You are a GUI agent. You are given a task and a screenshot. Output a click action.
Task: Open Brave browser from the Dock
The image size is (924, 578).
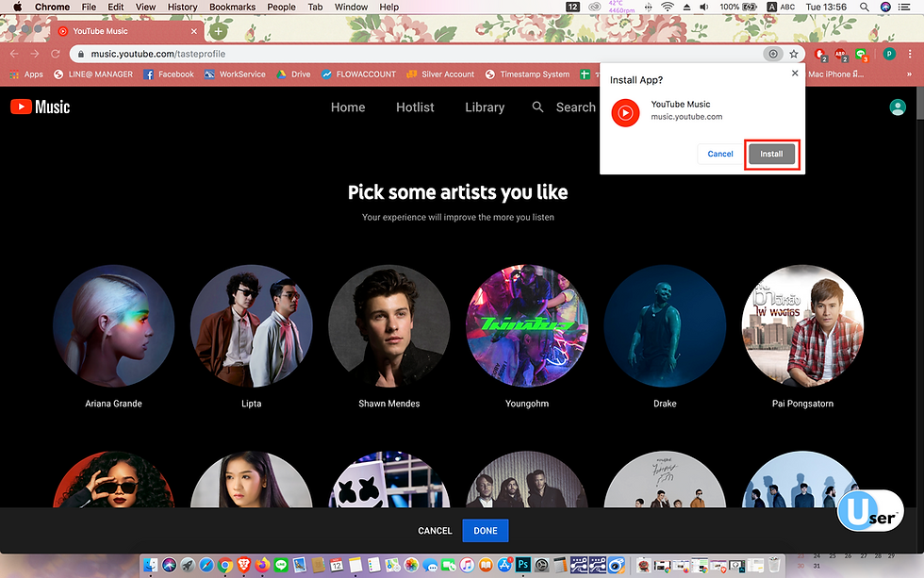tap(243, 565)
